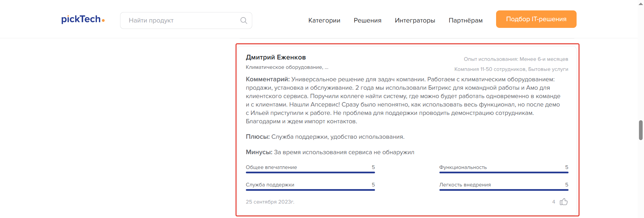Open the Партнёрам page
Viewport: 644px width, 218px height.
tap(466, 20)
